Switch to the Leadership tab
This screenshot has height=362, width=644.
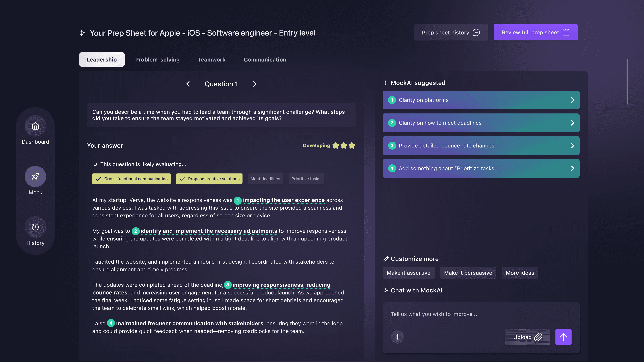[102, 59]
